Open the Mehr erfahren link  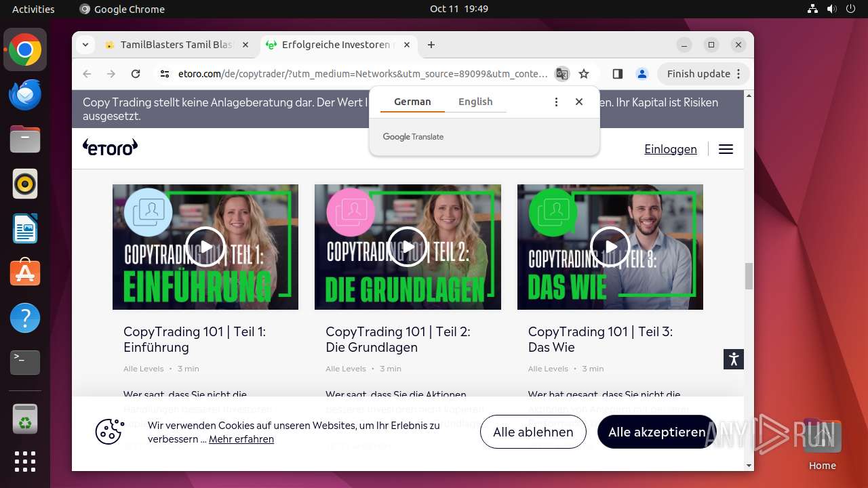[241, 439]
